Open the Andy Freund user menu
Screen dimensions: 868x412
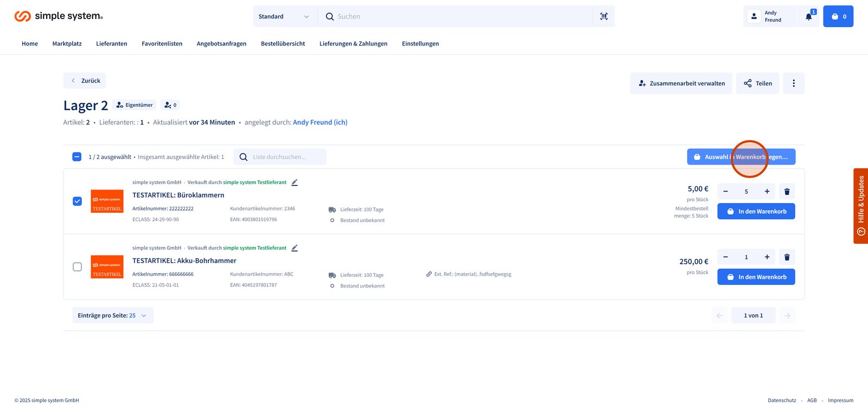(769, 17)
